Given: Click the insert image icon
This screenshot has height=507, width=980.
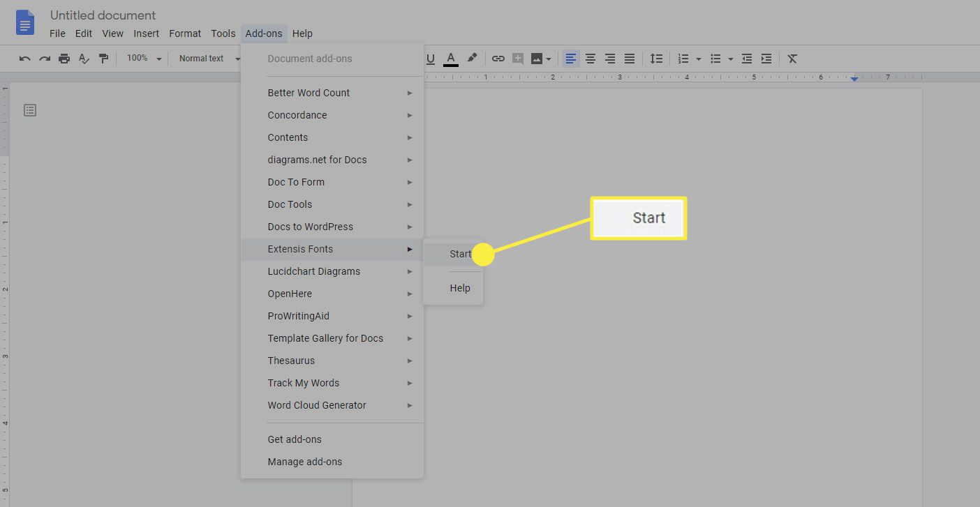Looking at the screenshot, I should point(537,59).
